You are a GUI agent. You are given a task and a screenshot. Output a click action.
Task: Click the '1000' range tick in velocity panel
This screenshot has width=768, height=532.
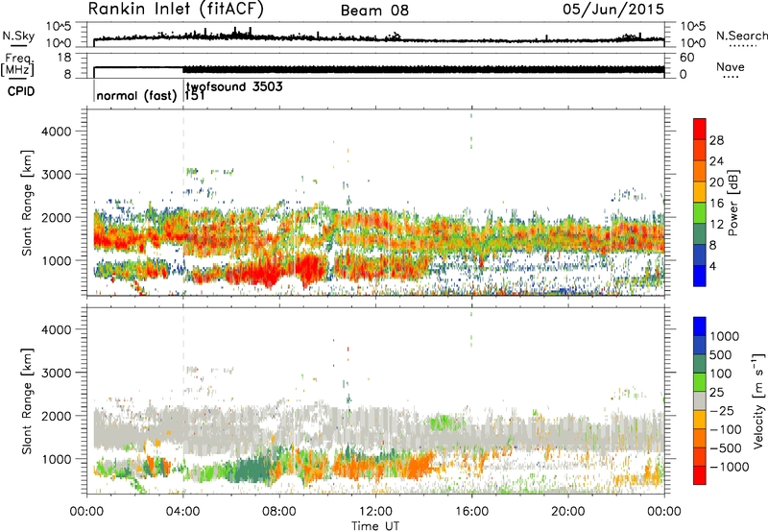coord(56,458)
